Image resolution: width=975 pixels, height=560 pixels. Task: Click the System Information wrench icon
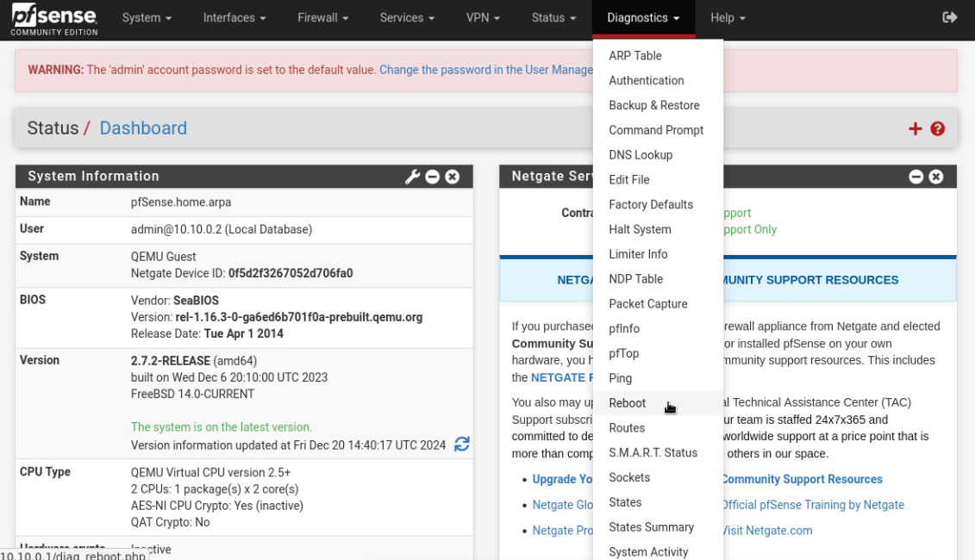(412, 177)
